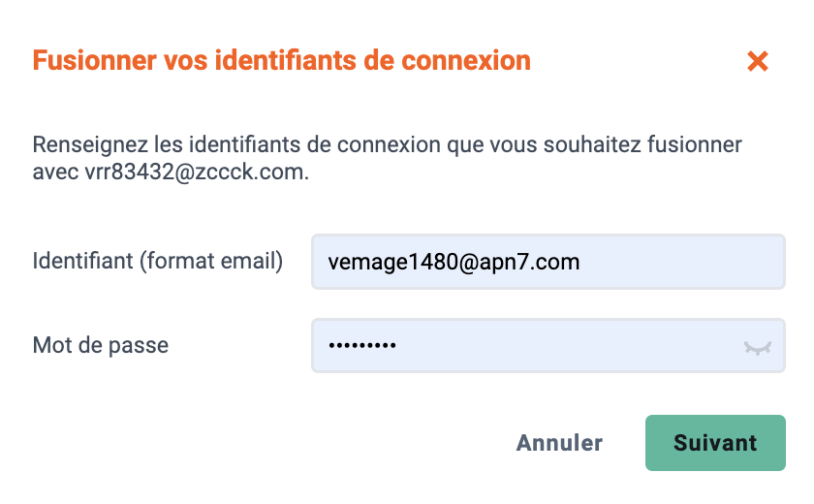The image size is (814, 504).
Task: Dismiss the merge dialog via the cross icon
Action: click(758, 61)
